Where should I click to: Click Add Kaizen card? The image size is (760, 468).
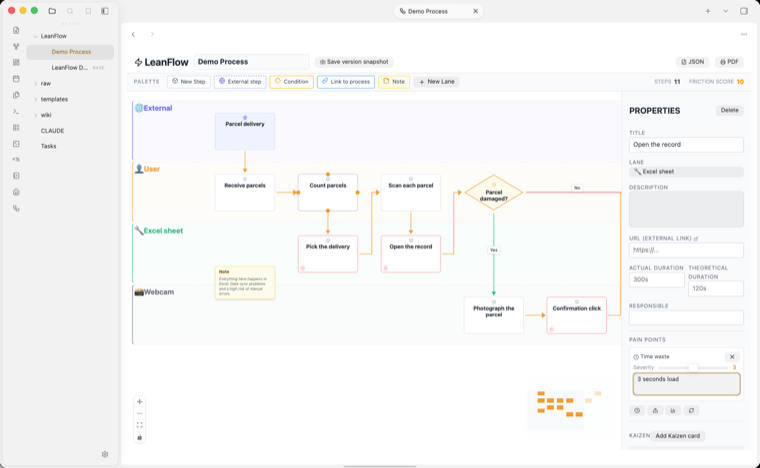(677, 436)
